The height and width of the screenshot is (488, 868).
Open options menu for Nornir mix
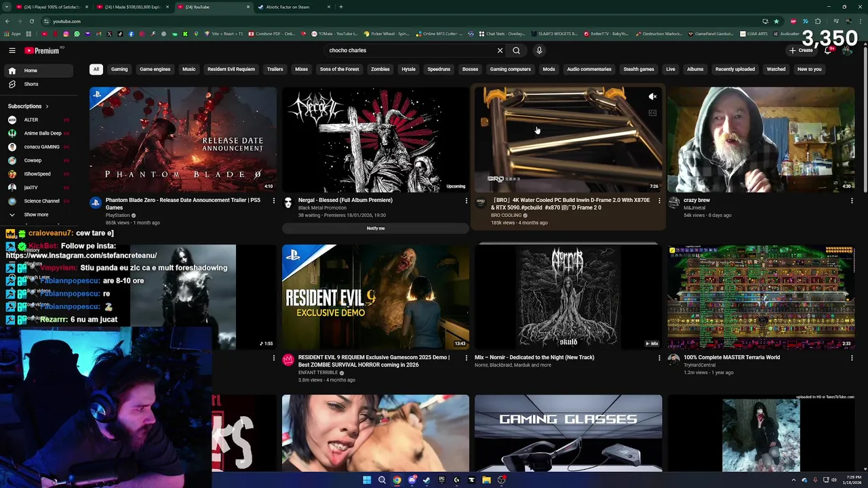(658, 358)
